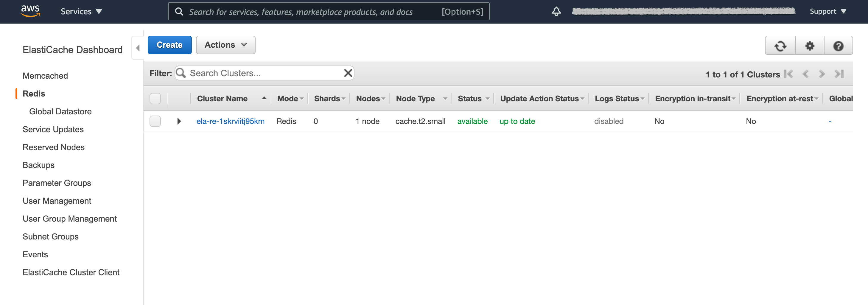Open Backups in sidebar
Image resolution: width=868 pixels, height=305 pixels.
click(x=38, y=165)
